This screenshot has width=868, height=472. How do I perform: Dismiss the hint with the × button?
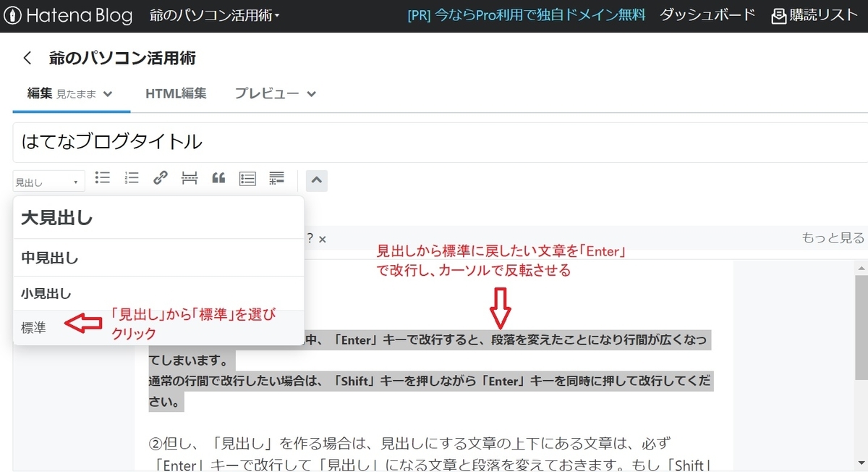(x=323, y=239)
